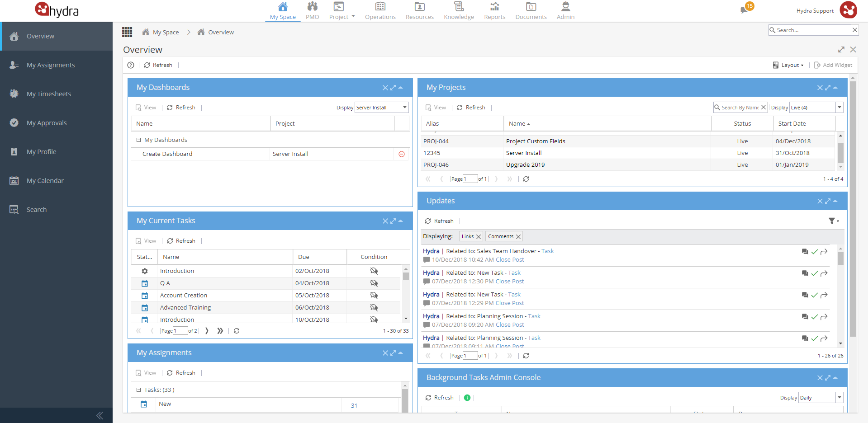868x423 pixels.
Task: Click the green info icon in Background Tasks
Action: point(467,398)
